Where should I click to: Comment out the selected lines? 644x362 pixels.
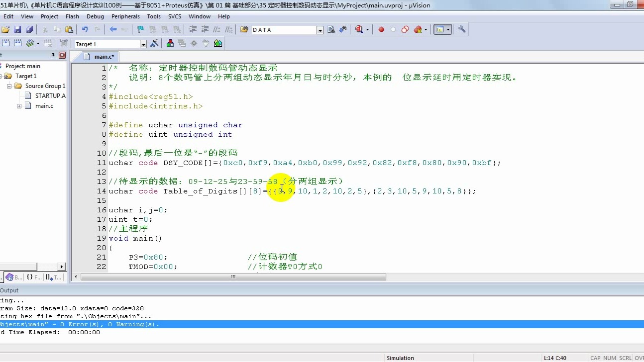[216, 30]
